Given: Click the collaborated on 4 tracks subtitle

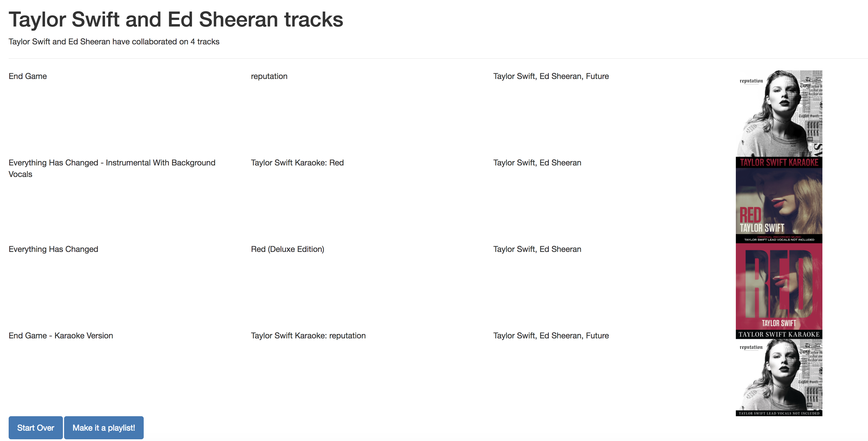Looking at the screenshot, I should pyautogui.click(x=114, y=42).
